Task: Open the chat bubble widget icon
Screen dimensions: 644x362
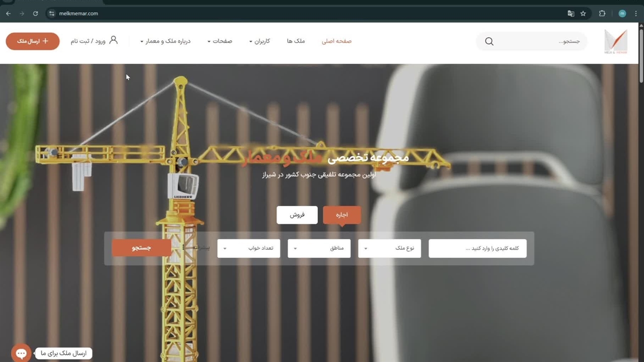Action: tap(21, 353)
